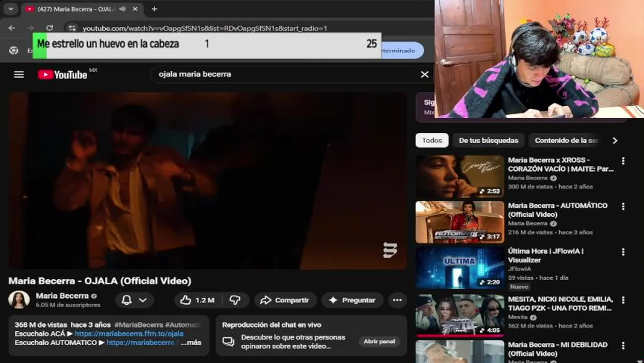Open options menu for Última Hora video

(623, 252)
